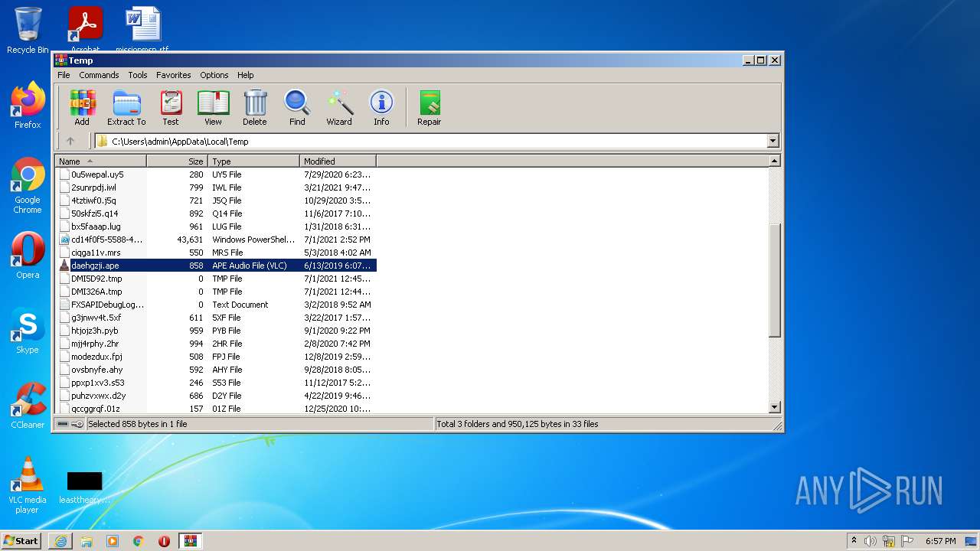Click the Start button

[x=21, y=541]
